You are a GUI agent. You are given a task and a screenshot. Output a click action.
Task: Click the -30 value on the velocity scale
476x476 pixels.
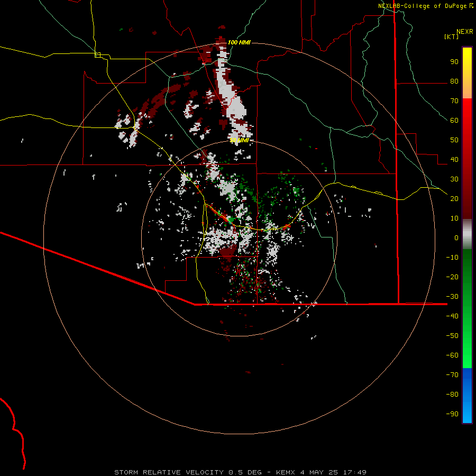pyautogui.click(x=452, y=297)
